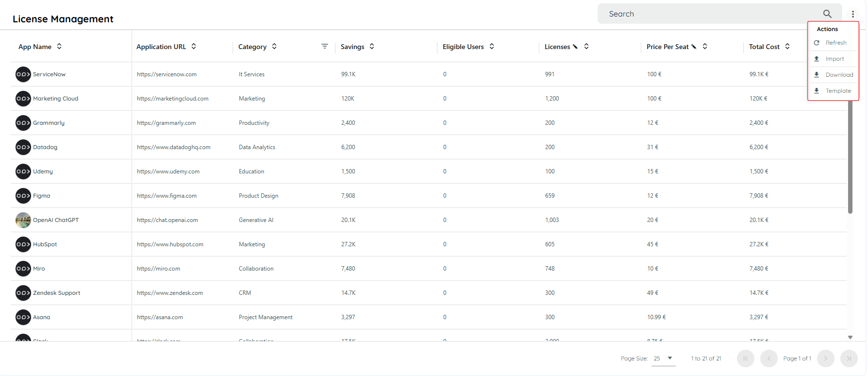Click the 99.1K € total cost cell
The width and height of the screenshot is (868, 376).
[759, 74]
